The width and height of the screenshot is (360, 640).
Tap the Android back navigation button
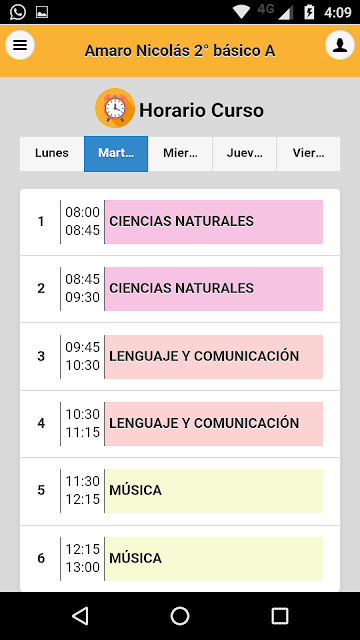(80, 616)
